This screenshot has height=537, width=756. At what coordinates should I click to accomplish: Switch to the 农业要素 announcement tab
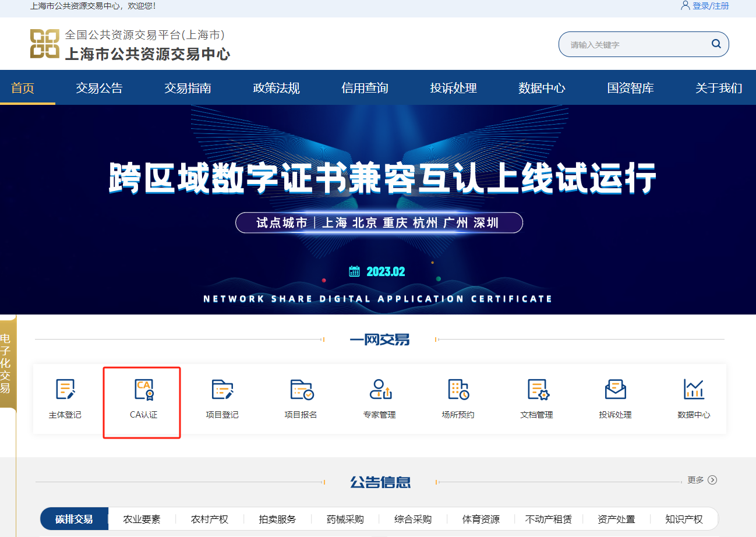click(142, 518)
